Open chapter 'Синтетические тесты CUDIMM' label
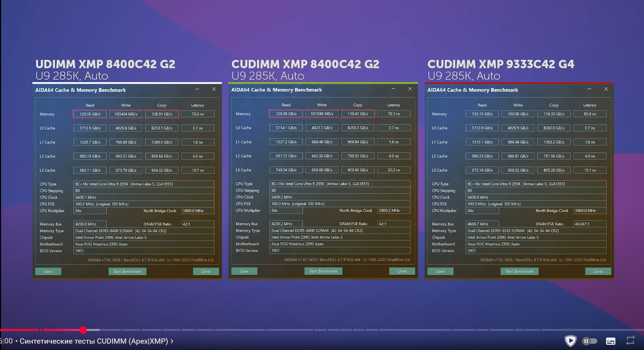This screenshot has width=644, height=350. 94,341
